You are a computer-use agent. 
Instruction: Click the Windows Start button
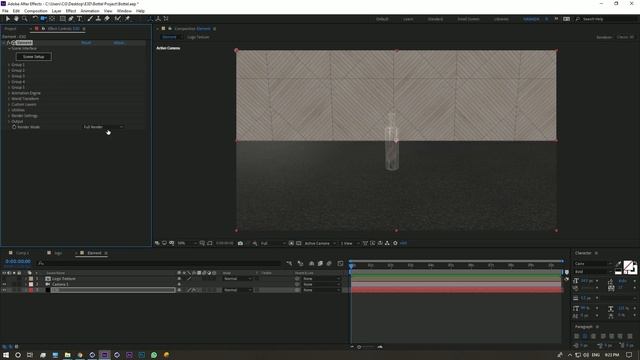pos(6,355)
